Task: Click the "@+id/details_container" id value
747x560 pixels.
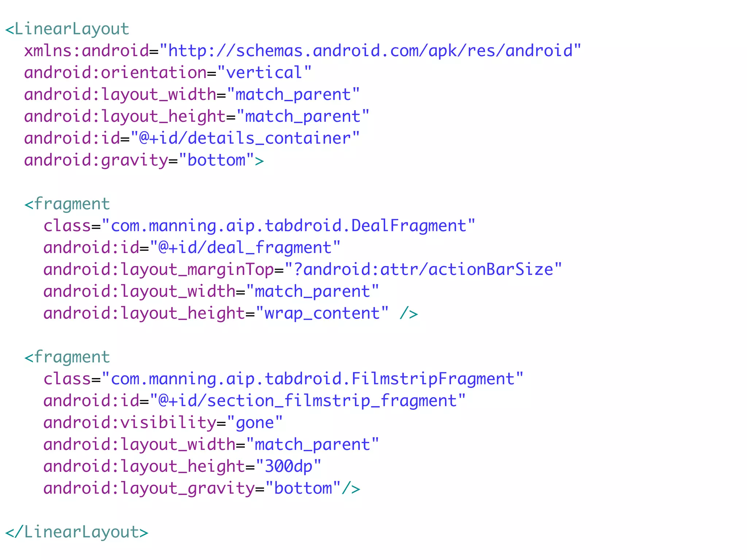Action: 245,138
